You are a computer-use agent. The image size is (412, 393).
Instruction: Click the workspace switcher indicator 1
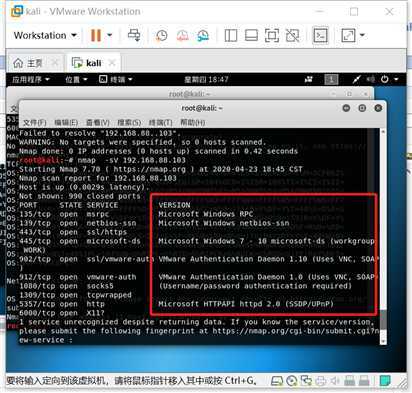(331, 79)
